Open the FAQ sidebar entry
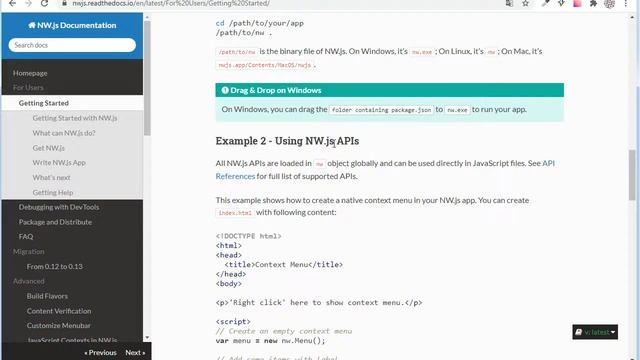Screen dimensions: 640x360 pyautogui.click(x=26, y=237)
